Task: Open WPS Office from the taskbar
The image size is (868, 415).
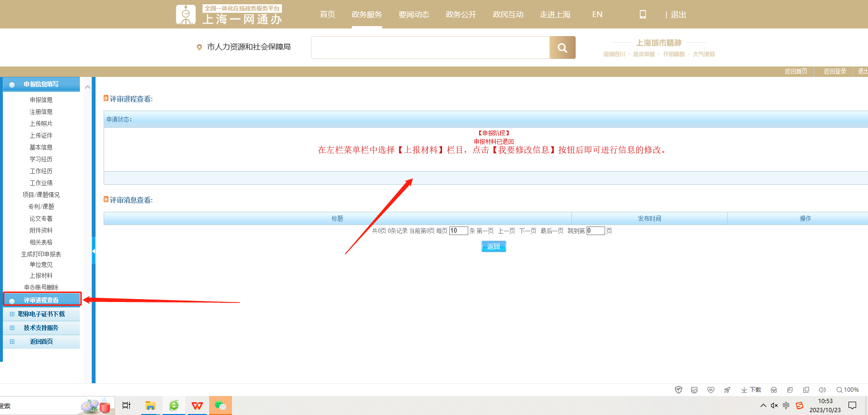Action: (197, 406)
